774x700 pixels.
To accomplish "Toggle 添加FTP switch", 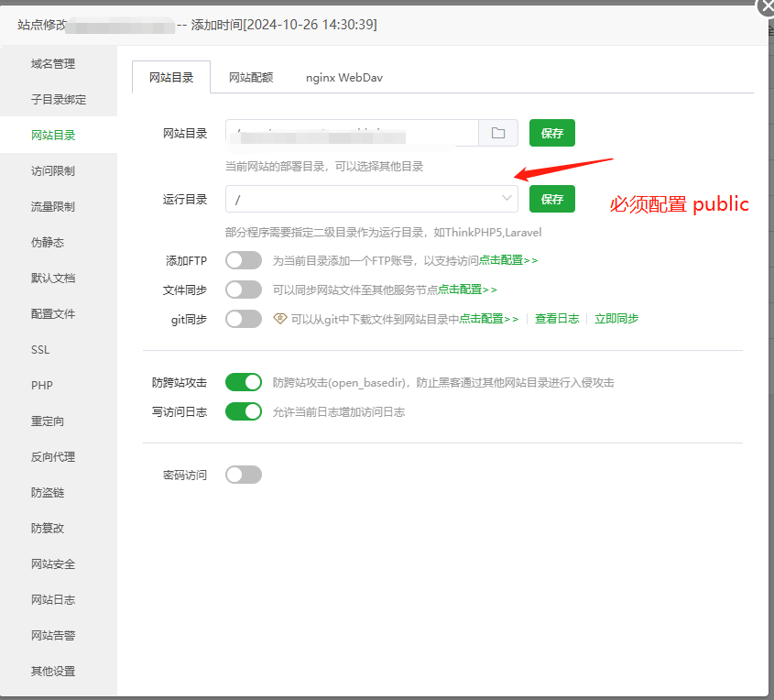I will tap(244, 260).
